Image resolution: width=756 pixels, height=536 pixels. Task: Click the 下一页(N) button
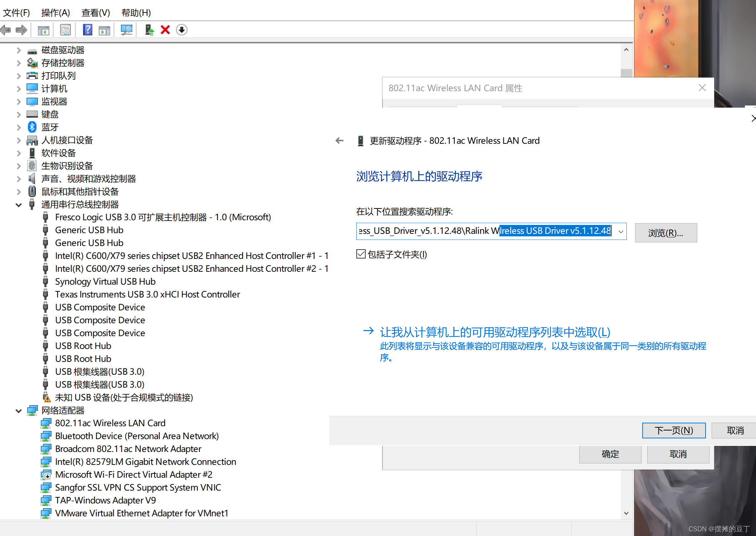pos(673,430)
